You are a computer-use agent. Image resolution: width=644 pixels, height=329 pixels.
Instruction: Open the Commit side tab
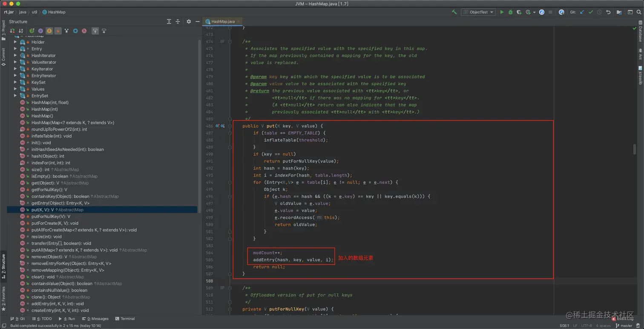pos(3,57)
